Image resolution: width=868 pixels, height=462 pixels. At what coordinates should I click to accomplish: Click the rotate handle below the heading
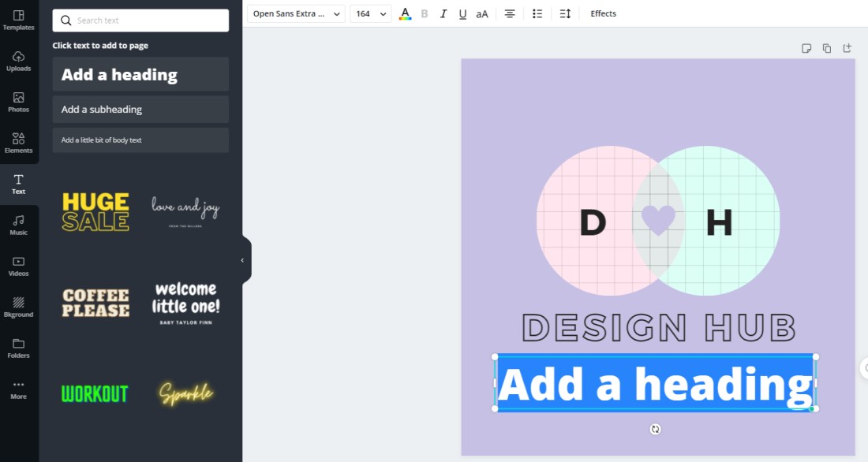(656, 430)
